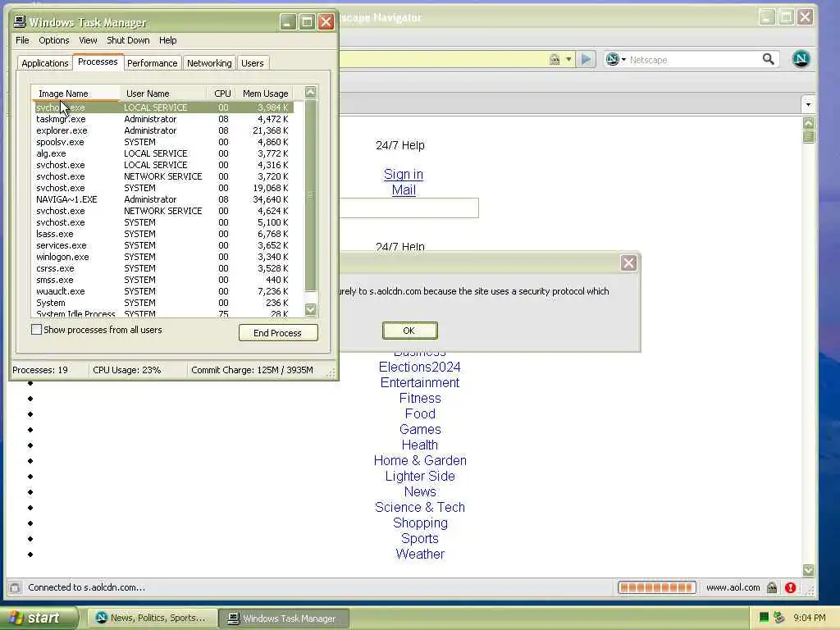Click the Netscape N throbber logo
This screenshot has height=630, width=840.
pyautogui.click(x=801, y=59)
